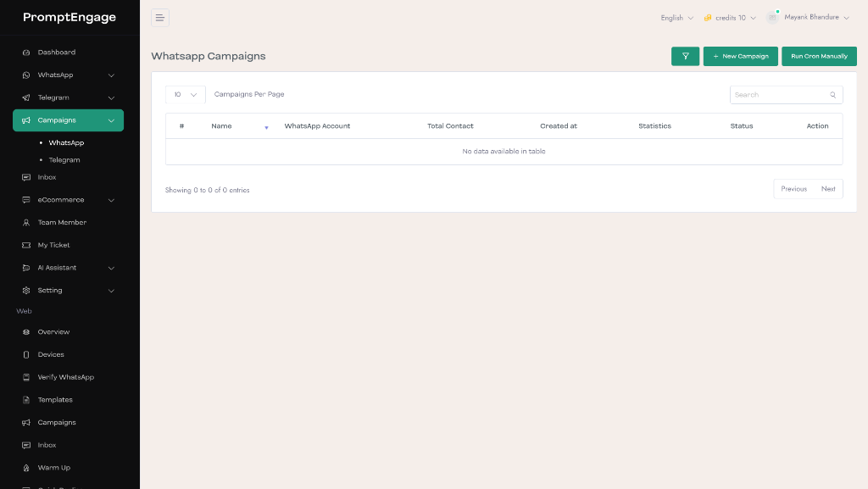Click the Statistics column header
Viewport: 868px width, 489px height.
point(654,126)
